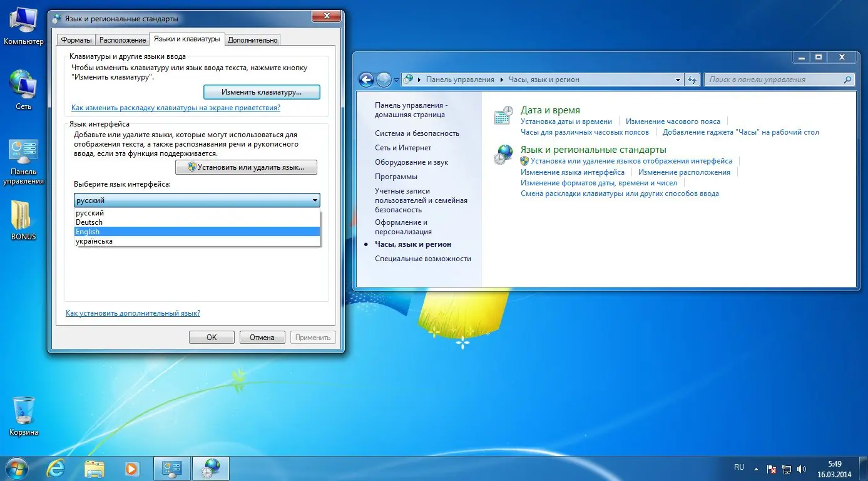
Task: Expand hidden tray icons arrow
Action: 756,468
